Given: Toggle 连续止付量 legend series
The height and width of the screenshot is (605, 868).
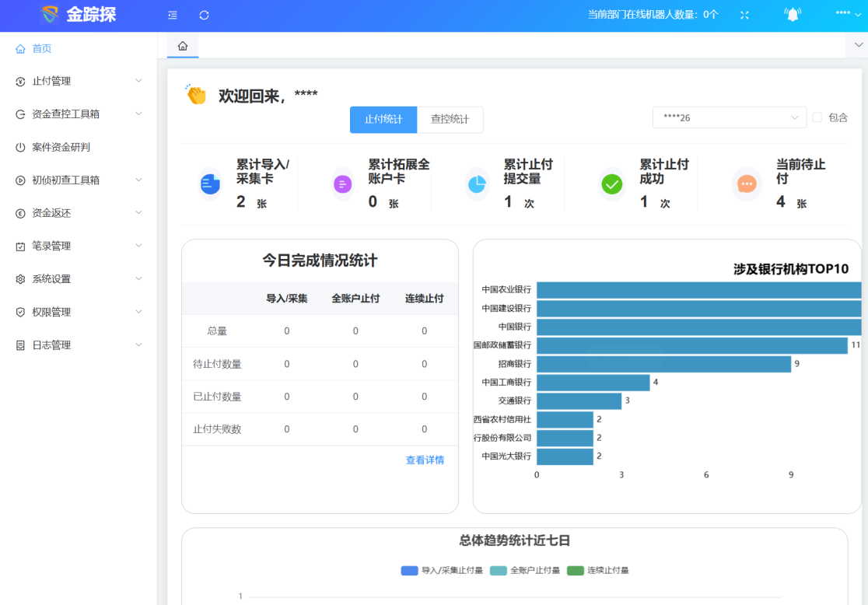Looking at the screenshot, I should 598,571.
